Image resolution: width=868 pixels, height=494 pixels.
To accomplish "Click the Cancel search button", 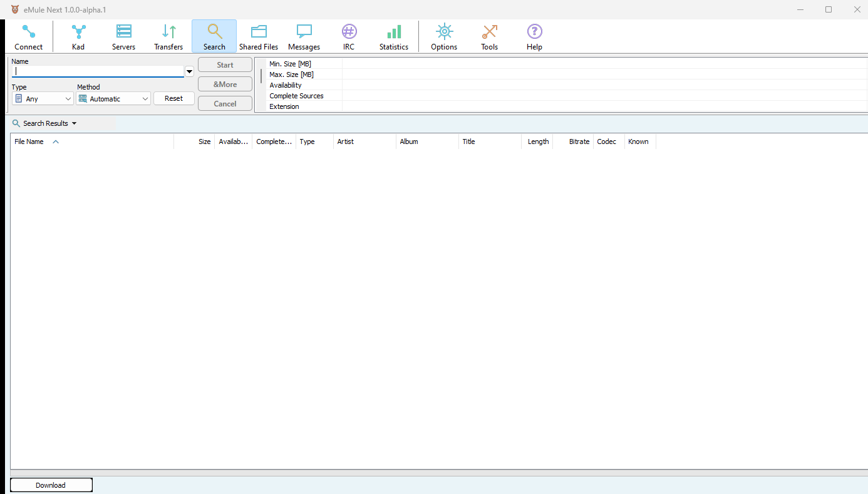I will pyautogui.click(x=225, y=104).
